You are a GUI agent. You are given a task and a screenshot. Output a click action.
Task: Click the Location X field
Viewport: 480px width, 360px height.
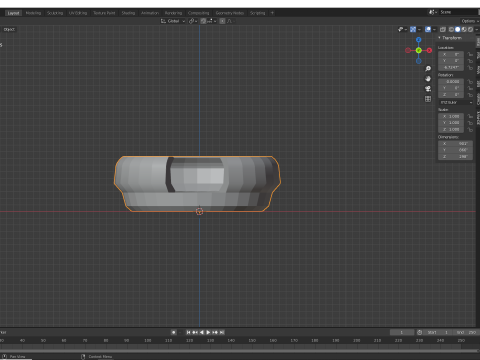(x=451, y=54)
